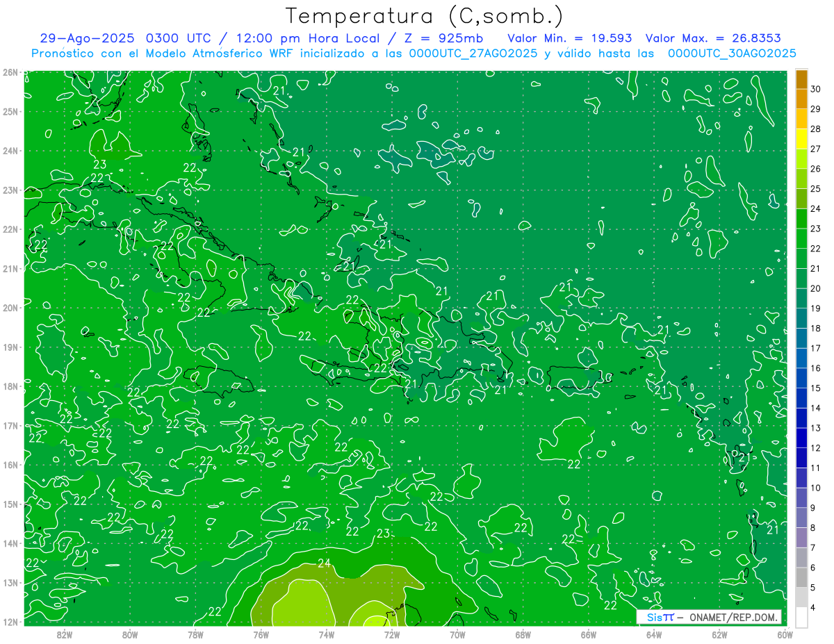Click the '16N' latitude axis label
This screenshot has height=644, width=834.
(10, 465)
